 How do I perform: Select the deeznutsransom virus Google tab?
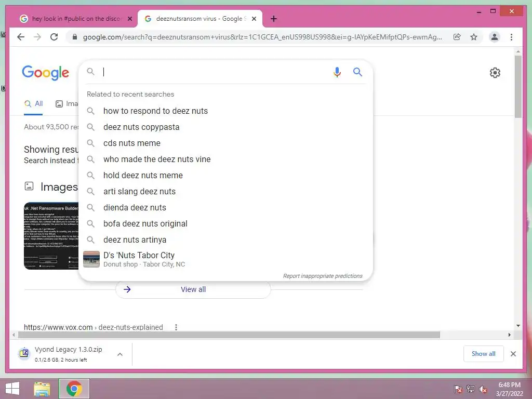[200, 19]
